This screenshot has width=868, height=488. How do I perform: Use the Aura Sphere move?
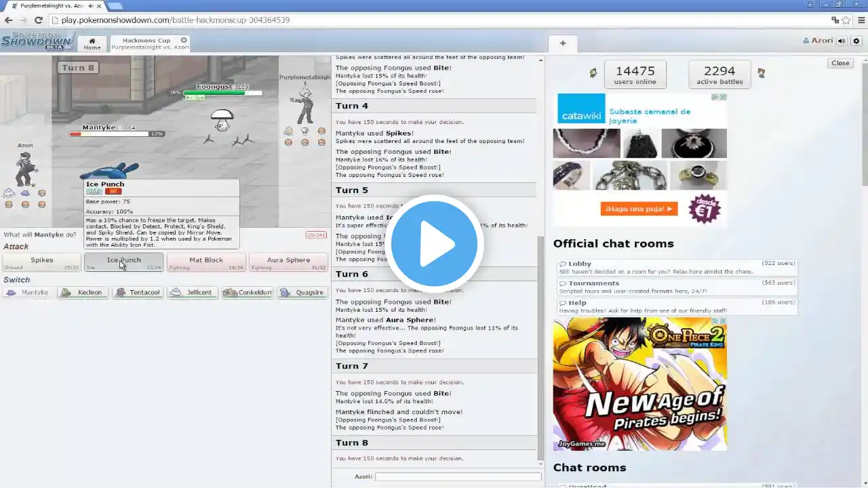point(288,262)
